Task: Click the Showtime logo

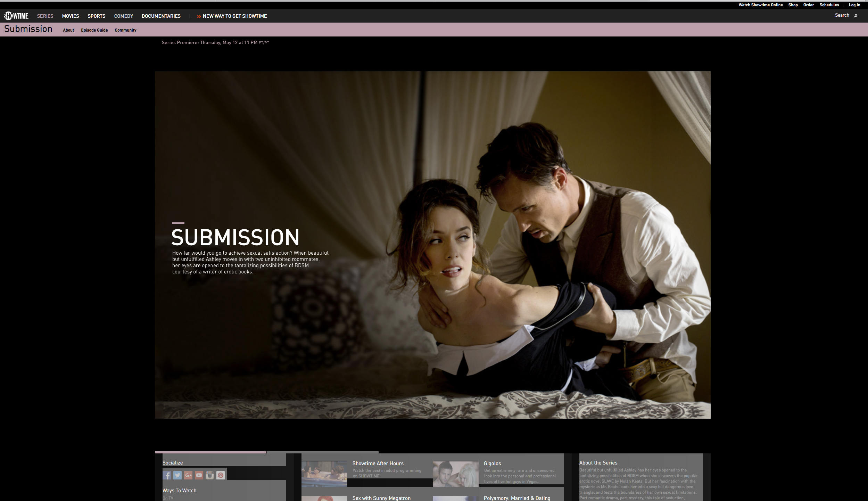Action: click(16, 16)
